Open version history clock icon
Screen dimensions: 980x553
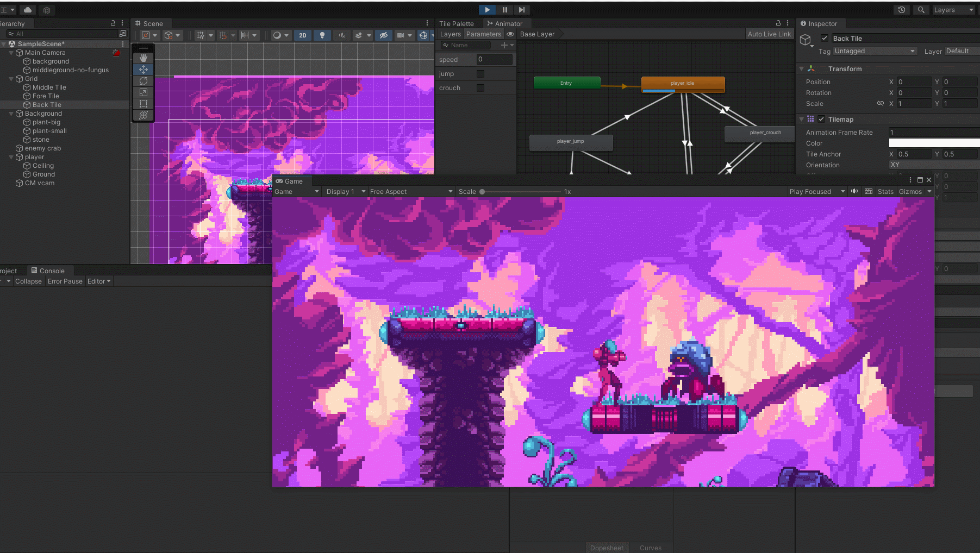tap(902, 10)
